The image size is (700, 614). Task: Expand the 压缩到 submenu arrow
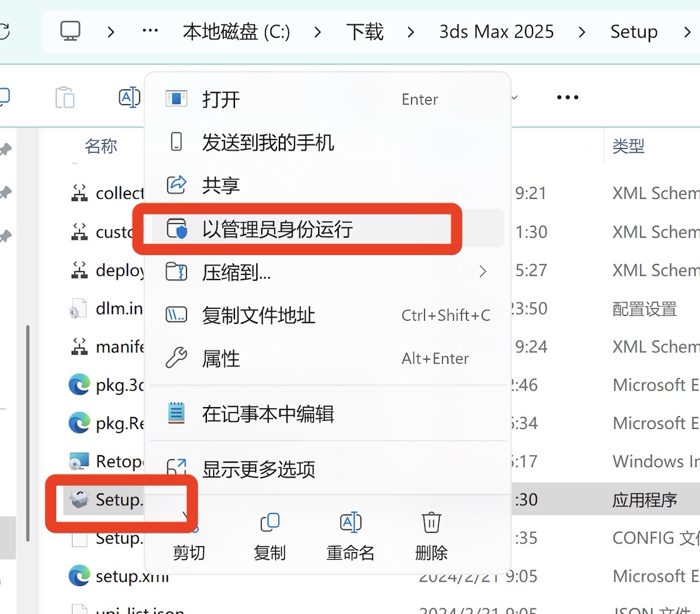[x=482, y=271]
